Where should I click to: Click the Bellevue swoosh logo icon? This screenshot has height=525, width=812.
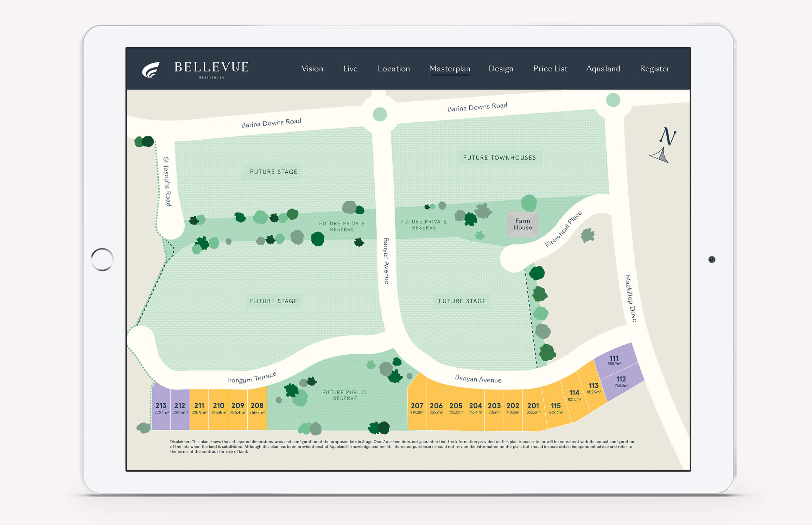pos(151,70)
